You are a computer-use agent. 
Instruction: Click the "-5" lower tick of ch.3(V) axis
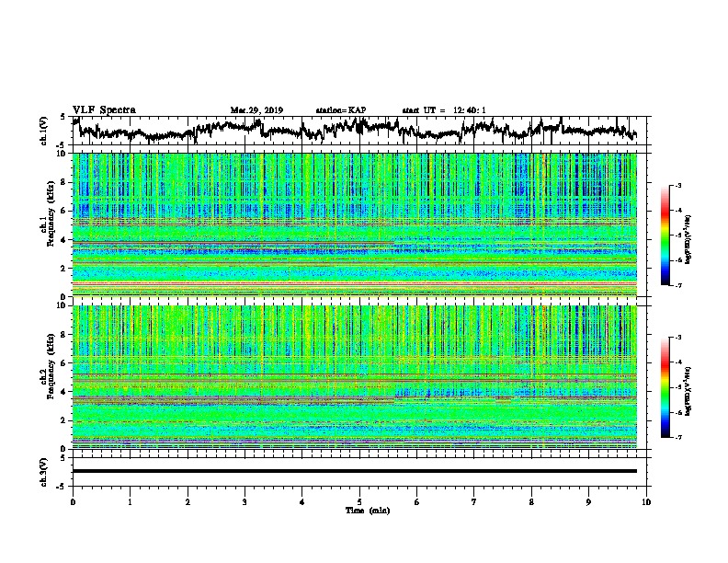[62, 487]
